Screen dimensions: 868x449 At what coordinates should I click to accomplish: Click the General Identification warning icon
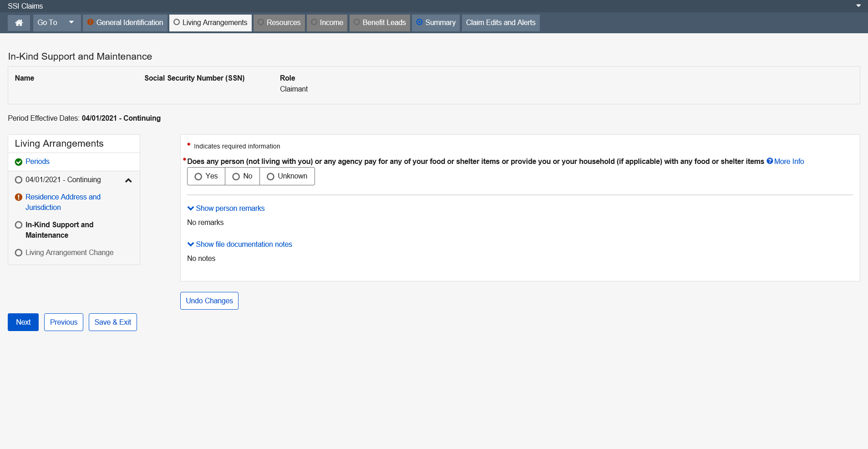[x=91, y=22]
